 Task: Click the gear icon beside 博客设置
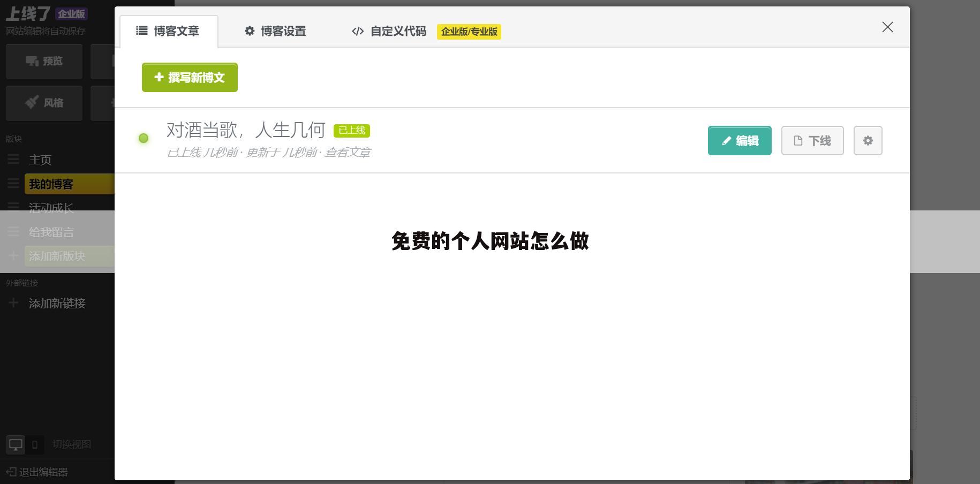(x=250, y=31)
